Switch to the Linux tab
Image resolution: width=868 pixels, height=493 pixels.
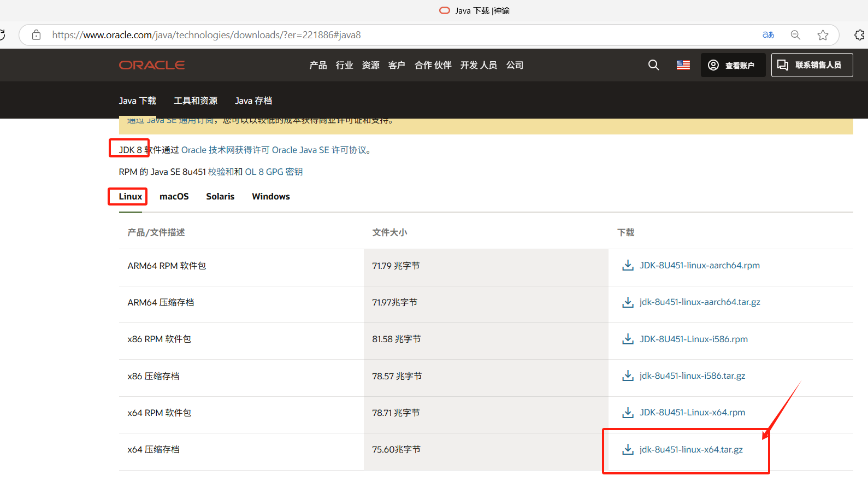pos(131,197)
